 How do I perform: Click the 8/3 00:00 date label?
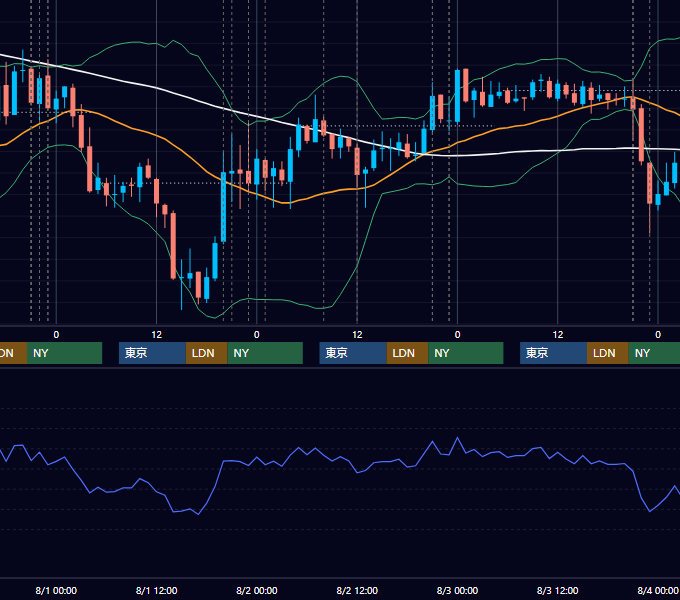coord(457,590)
